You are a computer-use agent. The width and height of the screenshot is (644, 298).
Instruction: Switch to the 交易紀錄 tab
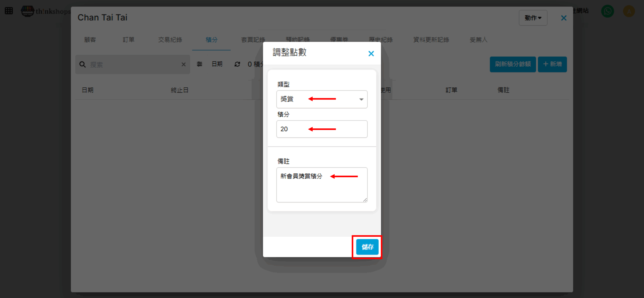click(x=170, y=40)
